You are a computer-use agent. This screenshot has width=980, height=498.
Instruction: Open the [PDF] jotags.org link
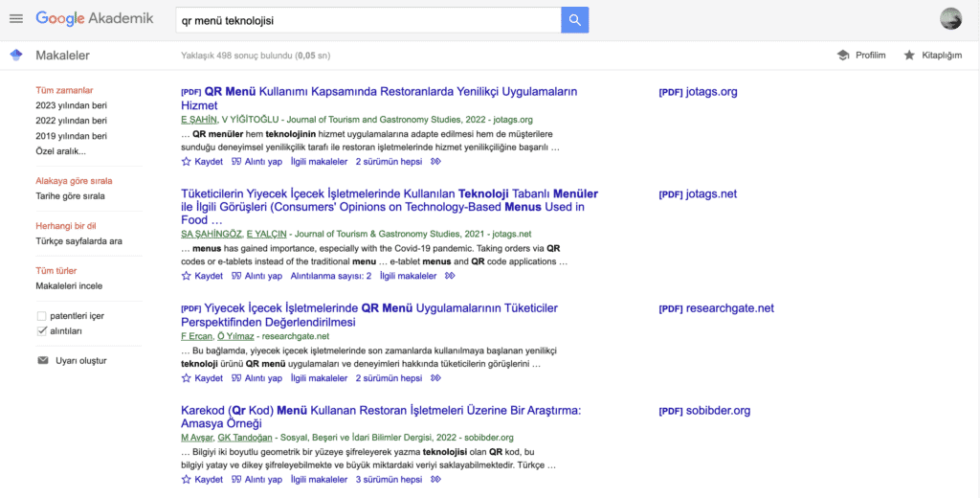click(x=698, y=91)
